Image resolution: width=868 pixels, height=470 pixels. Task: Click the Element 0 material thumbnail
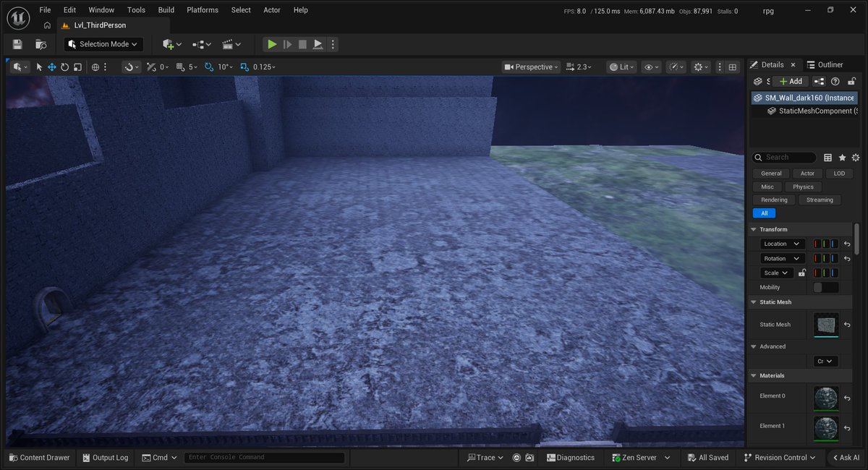pos(826,398)
